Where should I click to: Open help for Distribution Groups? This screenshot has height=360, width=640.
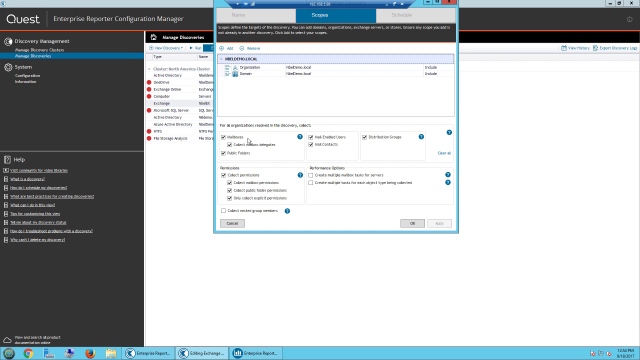click(x=421, y=137)
